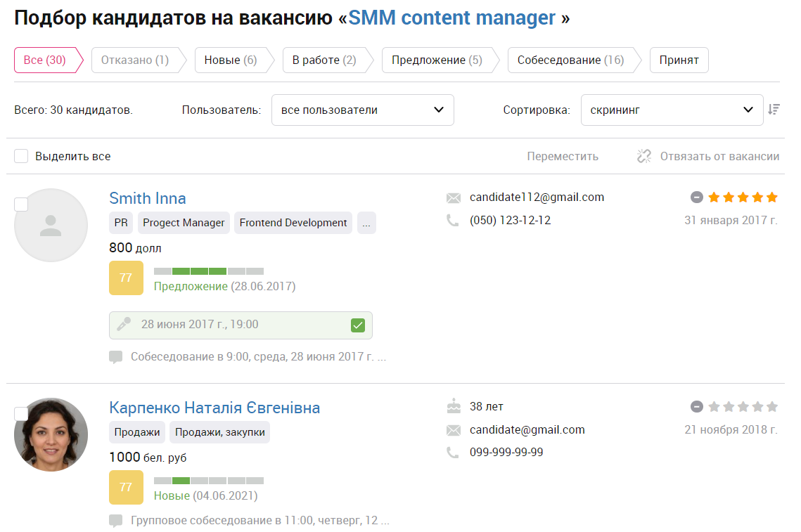Expand the hidden tags ellipsis for Smith Inna
The height and width of the screenshot is (532, 801).
coord(366,223)
